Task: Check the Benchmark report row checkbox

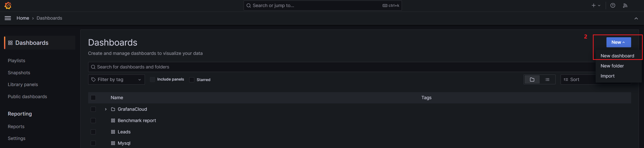Action: click(93, 121)
